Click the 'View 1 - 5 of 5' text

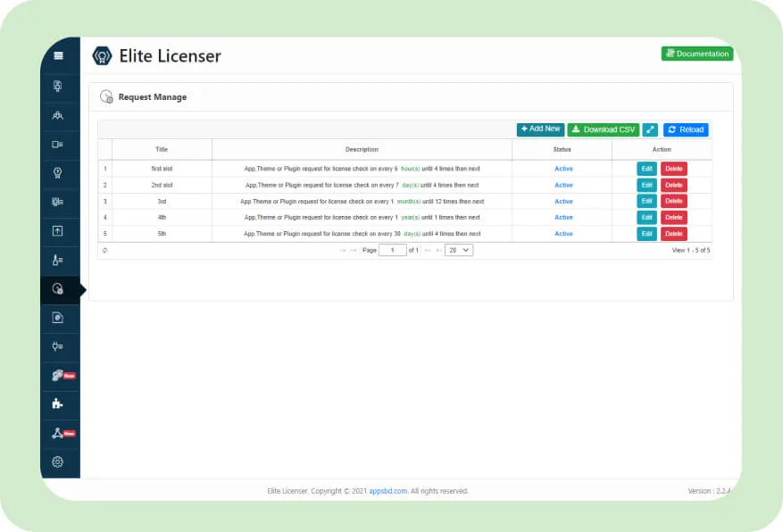(x=691, y=251)
